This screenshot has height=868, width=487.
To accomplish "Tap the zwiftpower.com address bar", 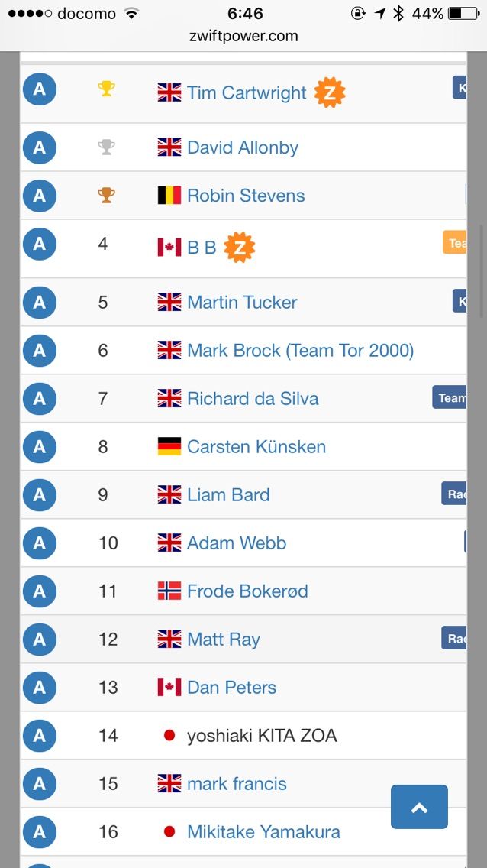I will pyautogui.click(x=243, y=36).
